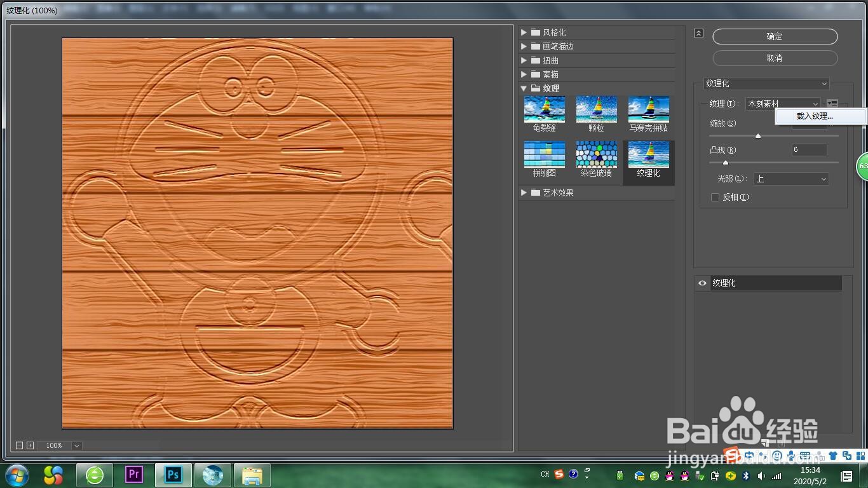Click the clock showing 15:34
868x488 pixels.
pos(810,470)
